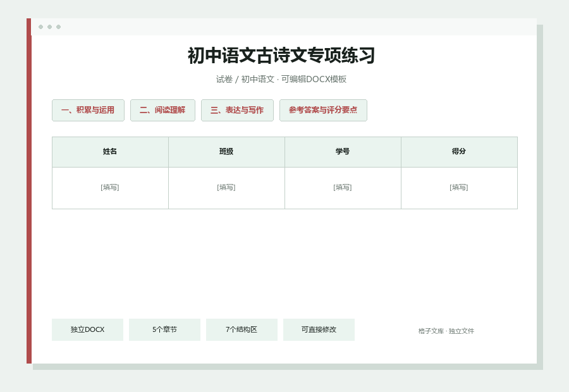The image size is (569, 392).
Task: Select the 三、表达与写作 tab
Action: point(237,110)
